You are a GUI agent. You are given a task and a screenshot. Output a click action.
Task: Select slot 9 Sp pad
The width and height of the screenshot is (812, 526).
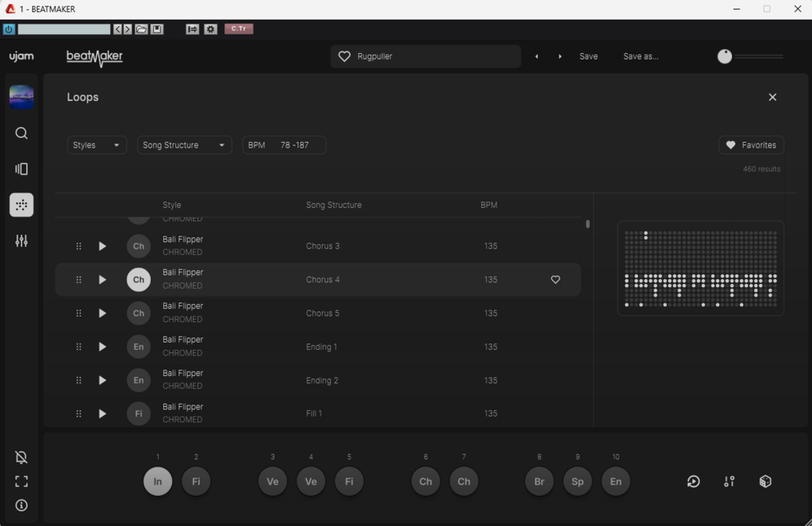[577, 482]
